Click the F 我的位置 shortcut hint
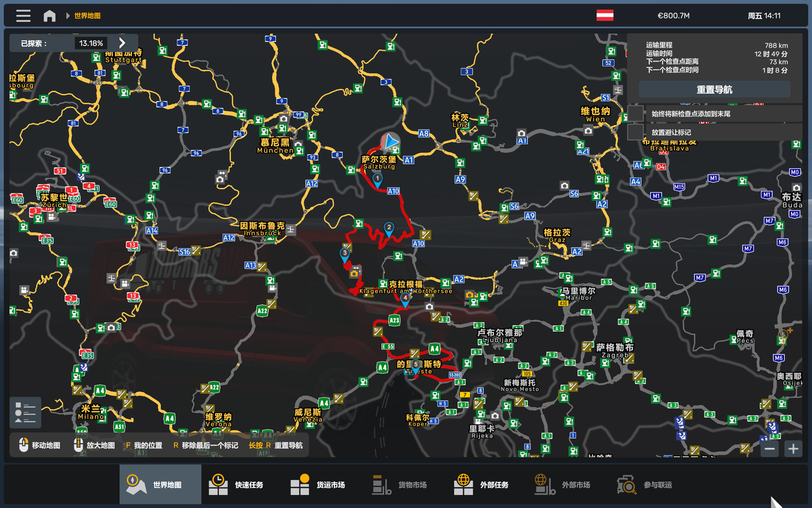 pyautogui.click(x=143, y=445)
